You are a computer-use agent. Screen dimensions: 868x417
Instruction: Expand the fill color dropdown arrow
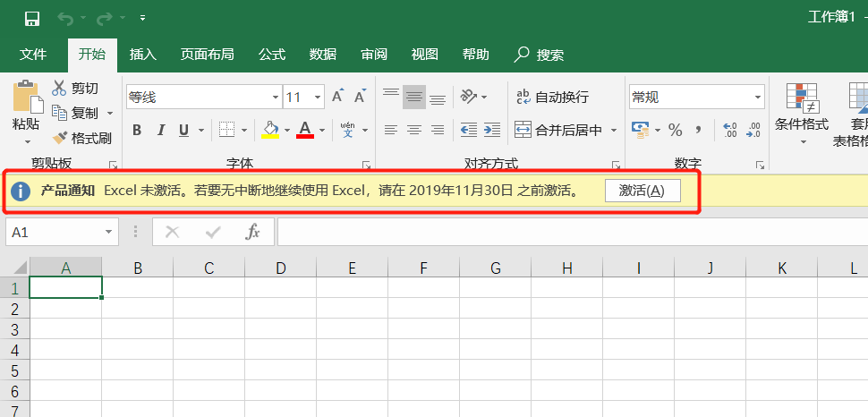click(x=286, y=131)
